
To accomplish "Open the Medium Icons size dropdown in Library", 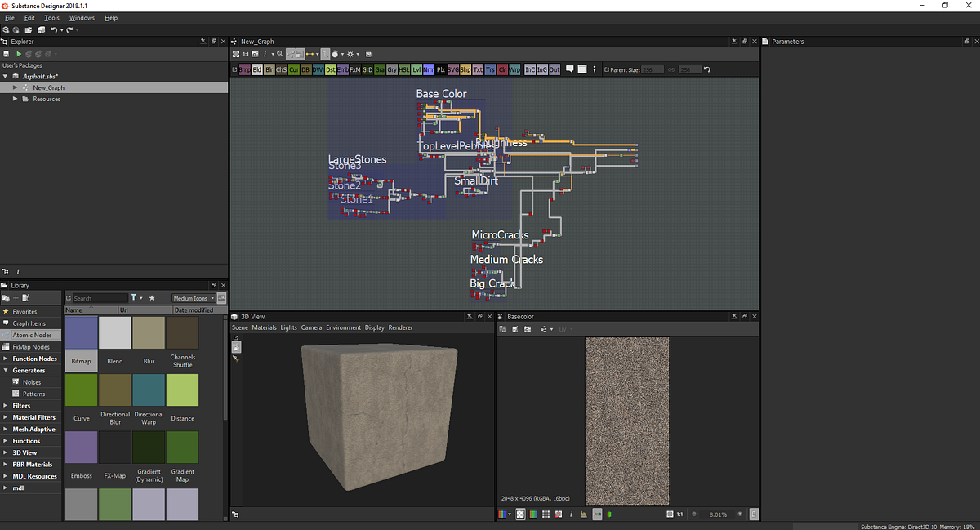I will (194, 297).
